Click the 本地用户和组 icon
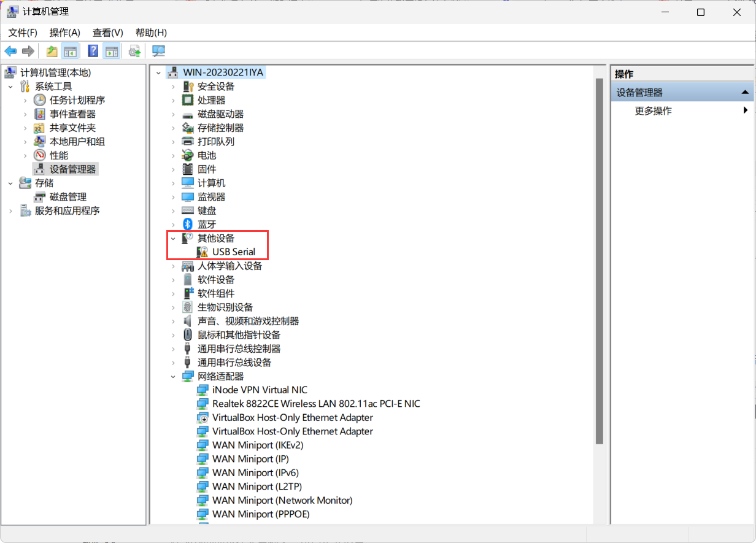Image resolution: width=756 pixels, height=543 pixels. (x=39, y=142)
